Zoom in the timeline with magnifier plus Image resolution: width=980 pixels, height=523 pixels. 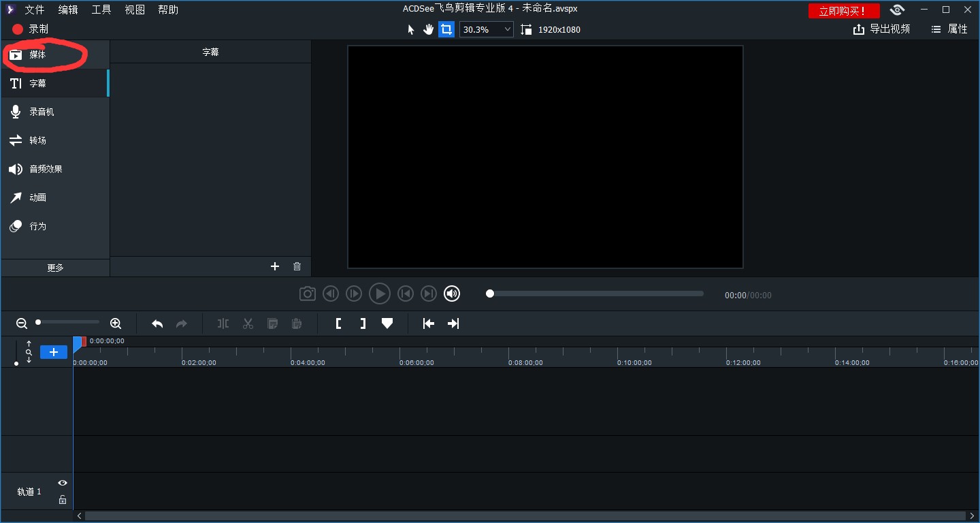click(116, 323)
